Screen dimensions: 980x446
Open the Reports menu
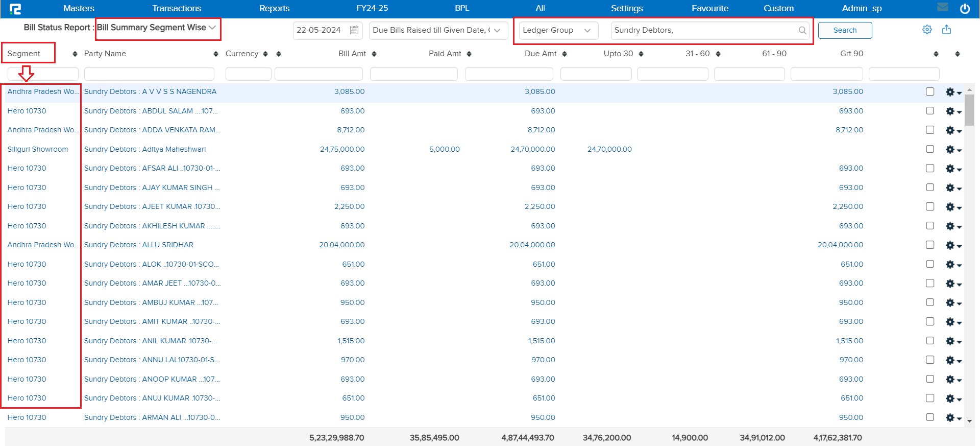(x=274, y=8)
